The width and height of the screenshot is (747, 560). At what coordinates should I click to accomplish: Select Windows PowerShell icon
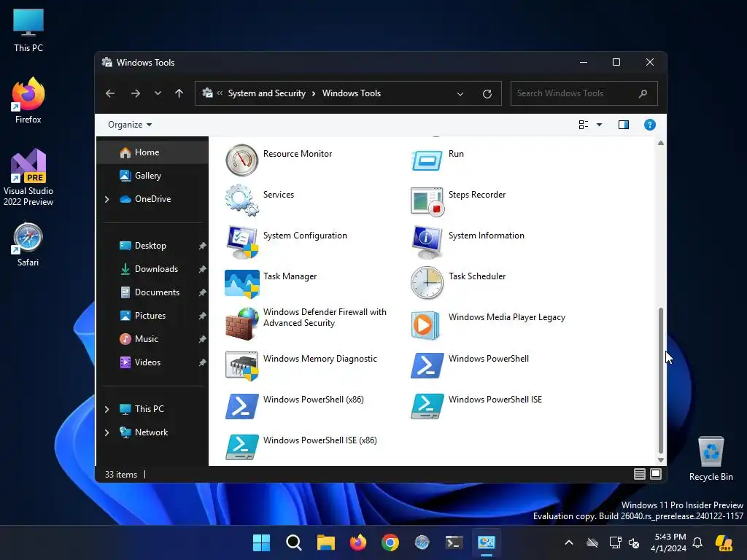click(x=427, y=365)
